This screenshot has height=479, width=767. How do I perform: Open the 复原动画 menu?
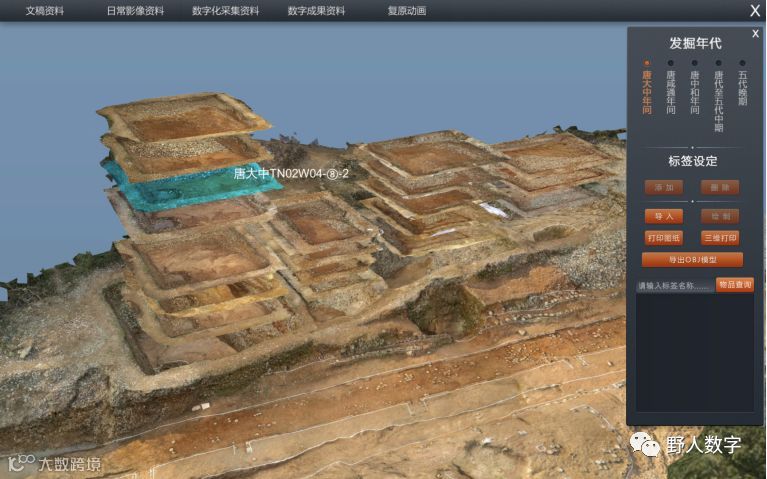[x=406, y=11]
